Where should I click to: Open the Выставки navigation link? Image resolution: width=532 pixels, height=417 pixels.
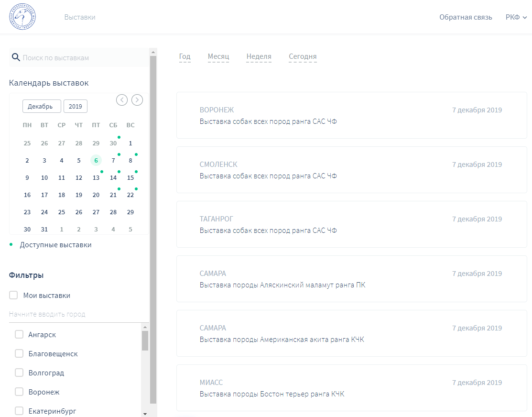pyautogui.click(x=80, y=17)
